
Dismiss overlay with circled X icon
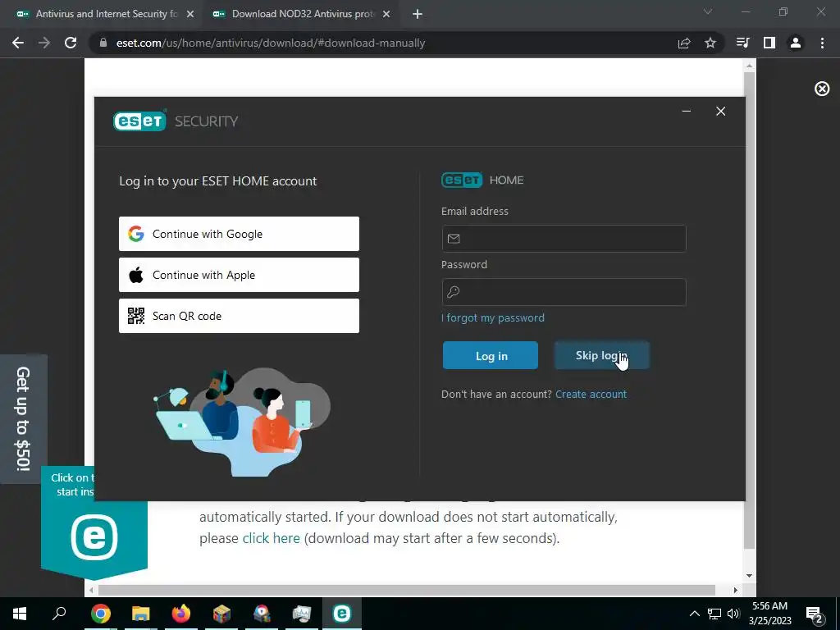822,89
